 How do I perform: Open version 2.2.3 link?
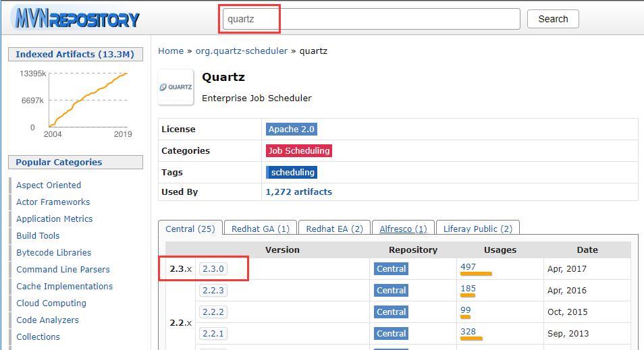213,291
